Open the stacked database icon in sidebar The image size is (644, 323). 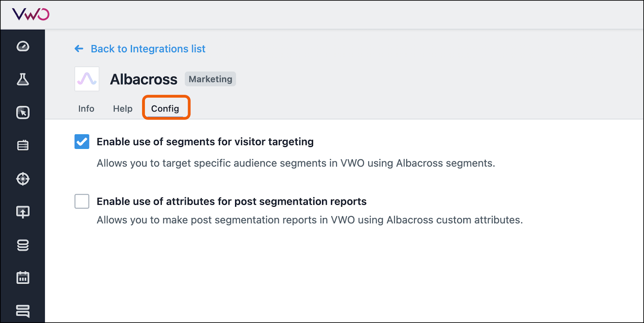tap(23, 245)
